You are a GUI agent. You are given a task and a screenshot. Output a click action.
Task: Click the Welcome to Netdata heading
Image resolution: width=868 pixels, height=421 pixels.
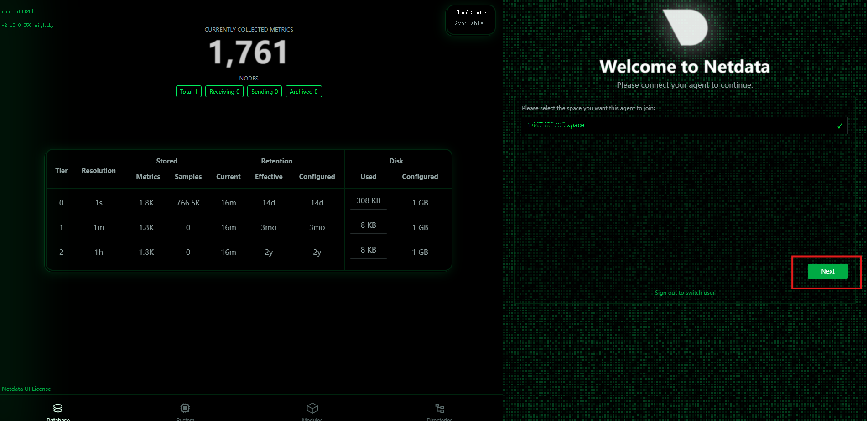[x=685, y=67]
